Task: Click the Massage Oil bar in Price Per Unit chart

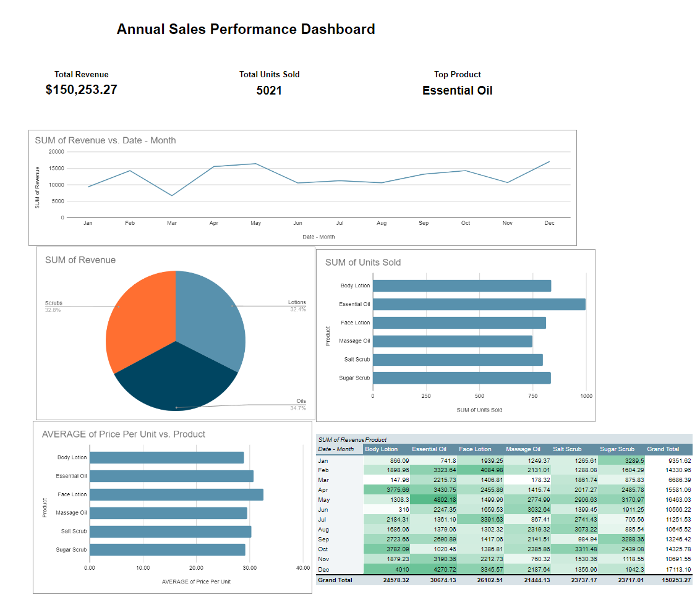Action: (x=168, y=513)
